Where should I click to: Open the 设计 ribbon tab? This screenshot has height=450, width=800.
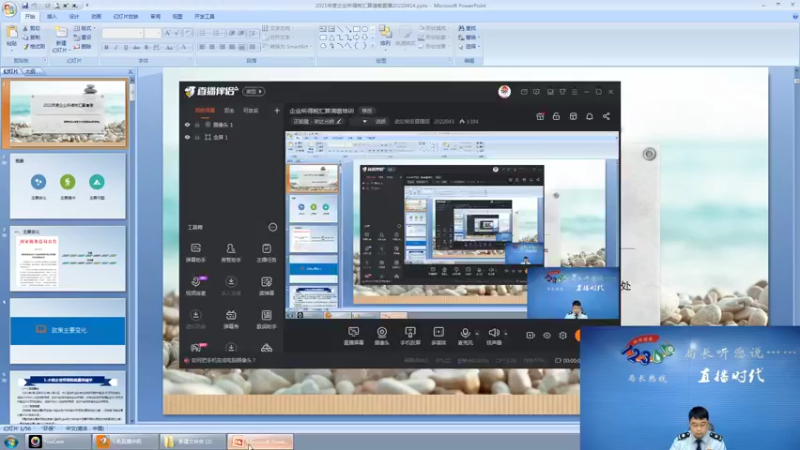point(74,16)
